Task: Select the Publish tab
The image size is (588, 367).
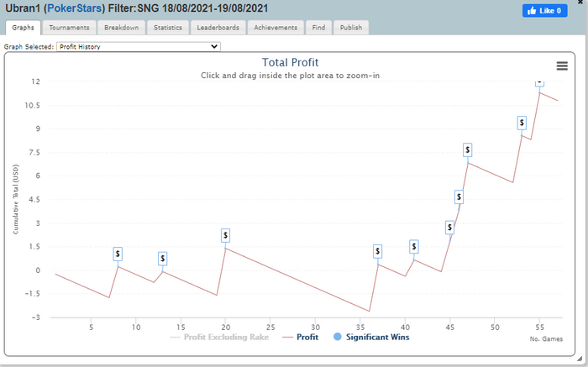Action: click(351, 28)
